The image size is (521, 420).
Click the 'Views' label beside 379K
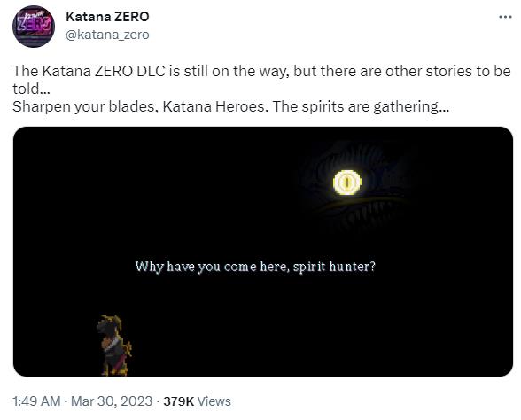214,401
